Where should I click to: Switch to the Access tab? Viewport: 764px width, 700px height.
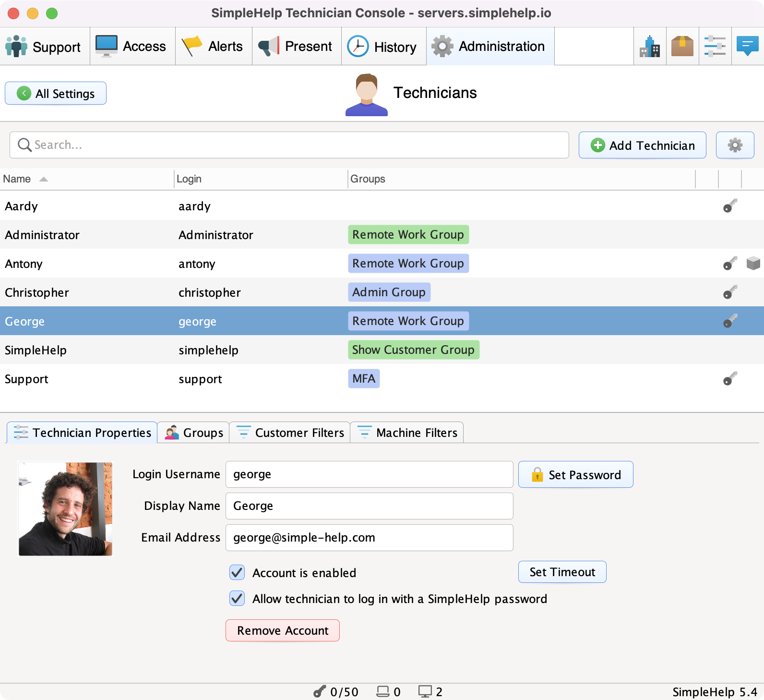coord(132,47)
